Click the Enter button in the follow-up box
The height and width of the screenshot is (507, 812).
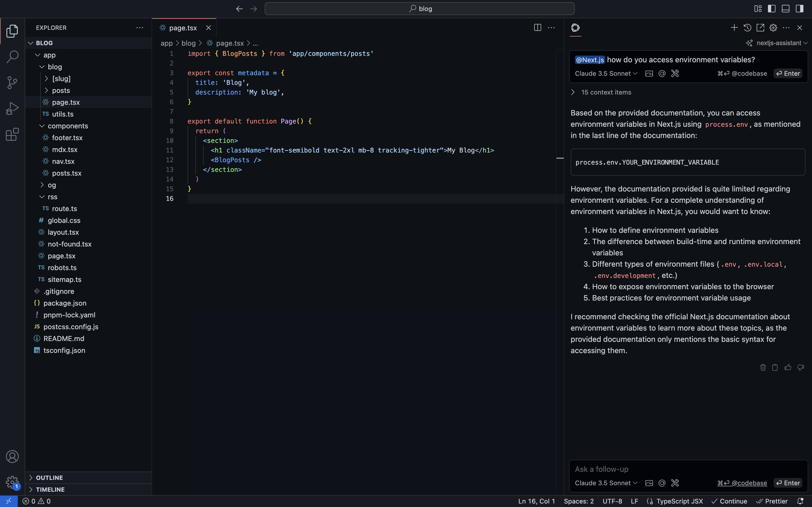pyautogui.click(x=788, y=483)
